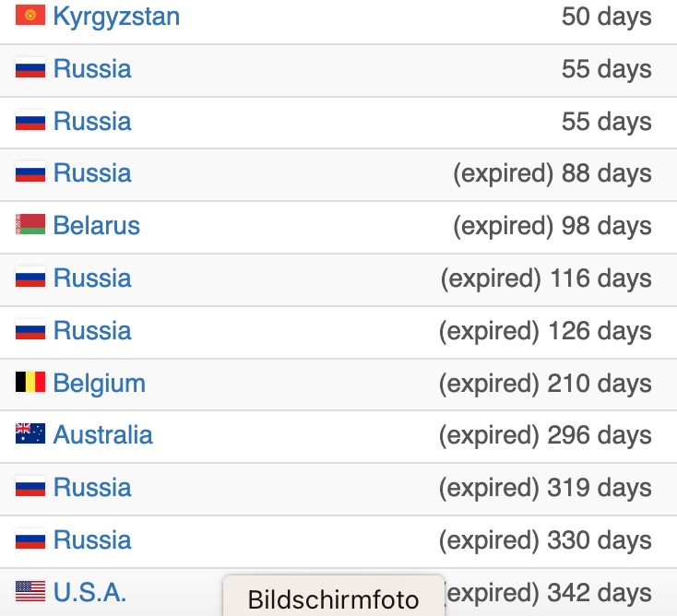The height and width of the screenshot is (616, 677).
Task: Open the Russia link with 330 days expired
Action: click(92, 540)
